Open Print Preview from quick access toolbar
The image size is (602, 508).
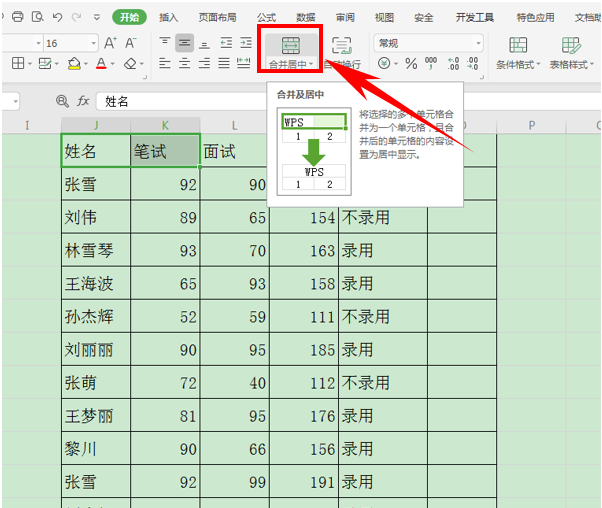tap(38, 17)
